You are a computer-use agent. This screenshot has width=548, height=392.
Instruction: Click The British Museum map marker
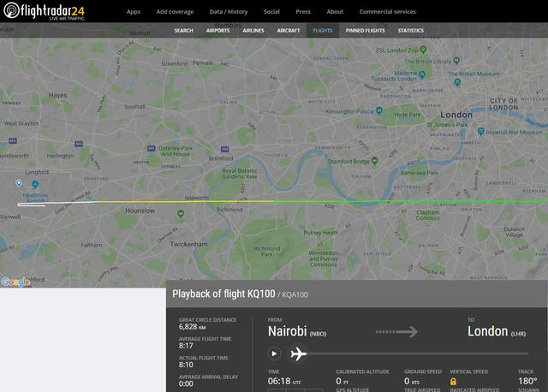click(x=457, y=82)
